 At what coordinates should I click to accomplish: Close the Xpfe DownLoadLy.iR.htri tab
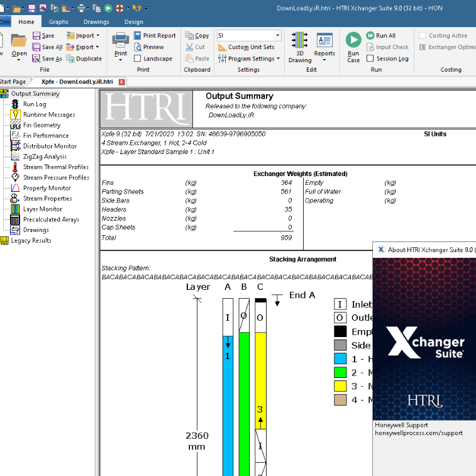[122, 82]
